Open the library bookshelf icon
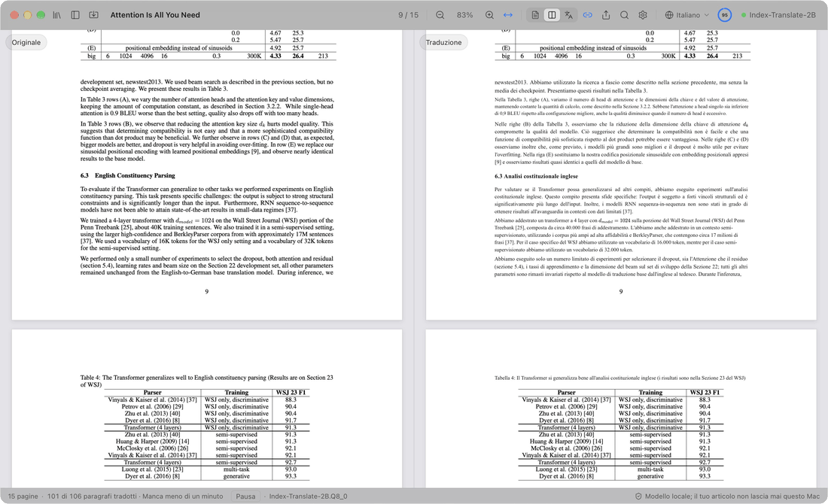 pos(56,15)
